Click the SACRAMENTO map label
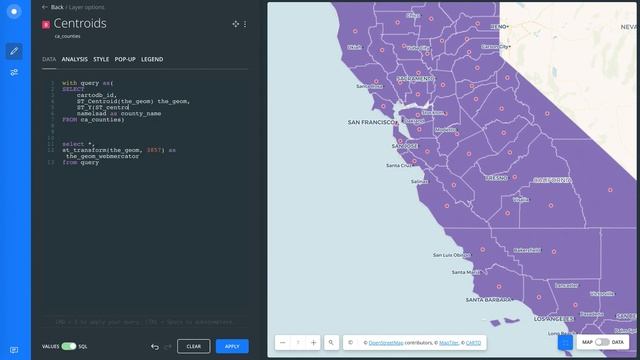This screenshot has height=360, width=640. [415, 78]
